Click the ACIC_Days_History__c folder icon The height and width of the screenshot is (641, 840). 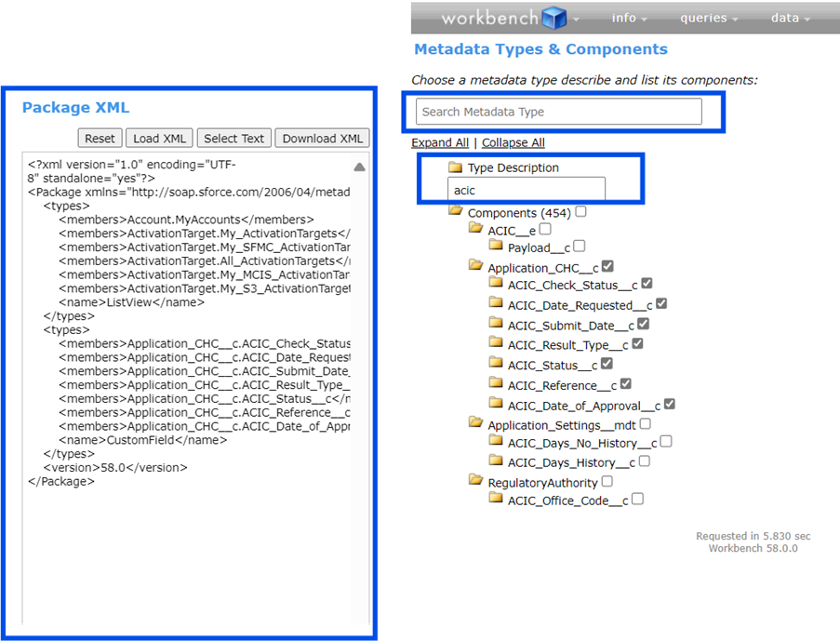point(496,461)
